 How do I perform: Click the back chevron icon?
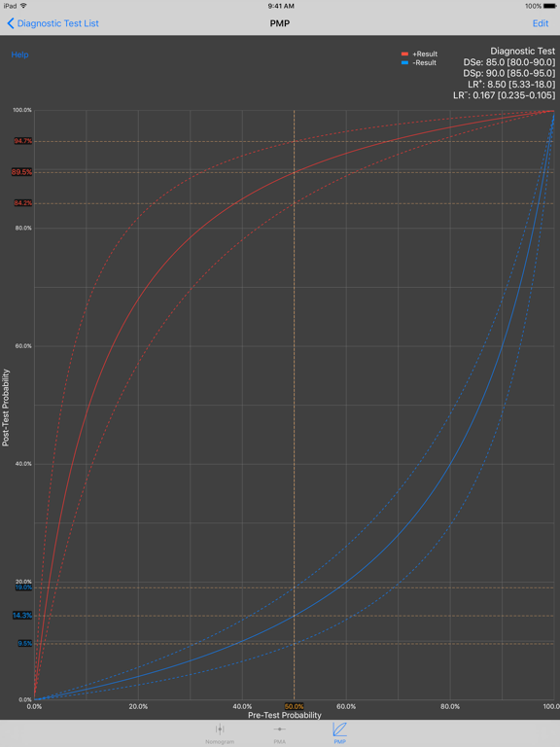[11, 23]
